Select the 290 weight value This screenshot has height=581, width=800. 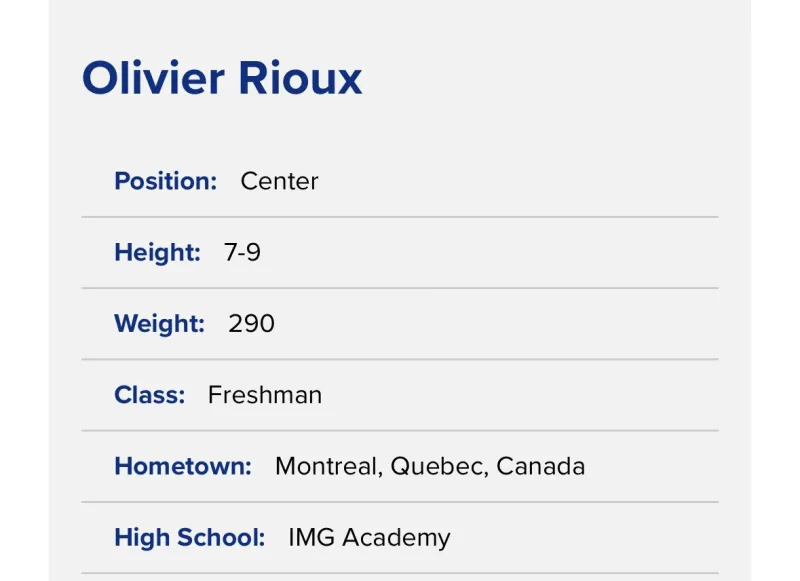coord(251,324)
